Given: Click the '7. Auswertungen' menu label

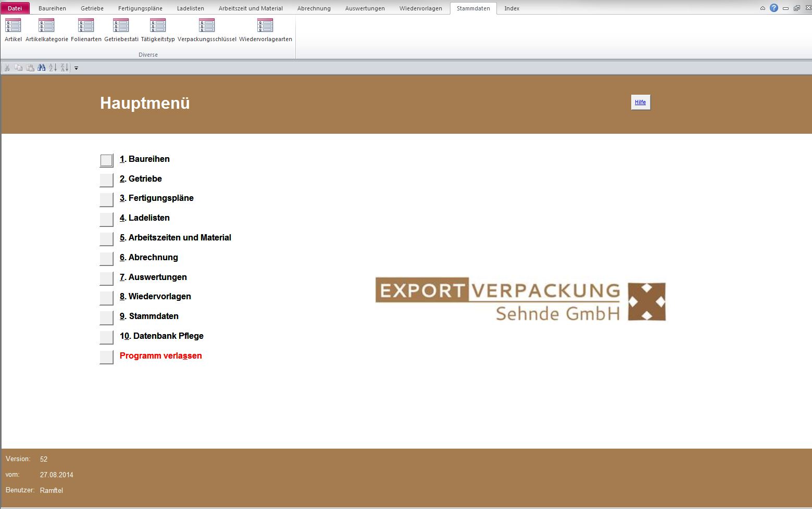Looking at the screenshot, I should coord(153,277).
